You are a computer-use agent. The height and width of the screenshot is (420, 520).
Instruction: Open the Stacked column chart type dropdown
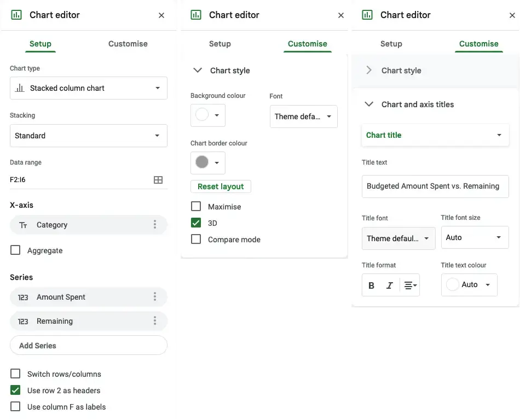point(89,88)
